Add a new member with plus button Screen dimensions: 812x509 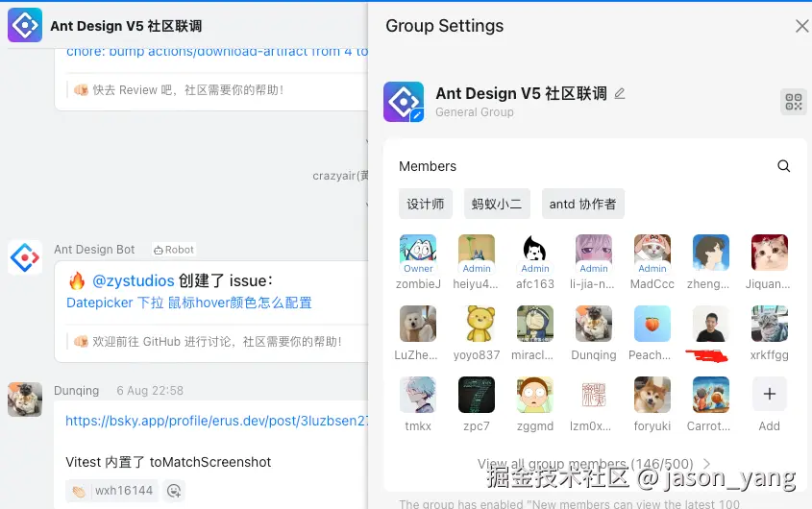coord(769,394)
